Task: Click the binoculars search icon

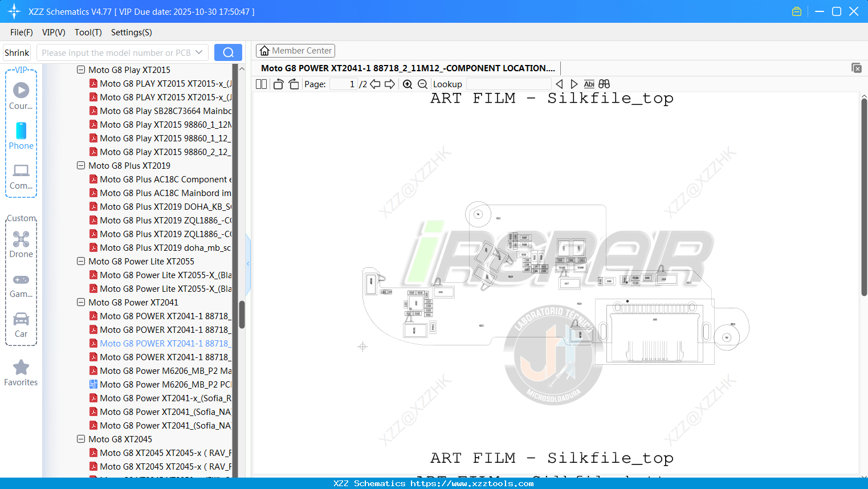Action: 604,84
